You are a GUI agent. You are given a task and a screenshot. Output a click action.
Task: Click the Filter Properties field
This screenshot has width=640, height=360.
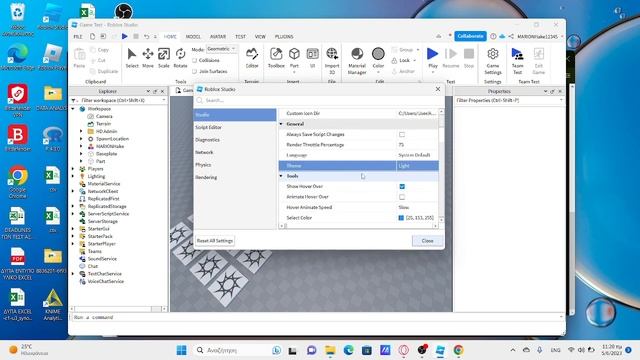509,100
